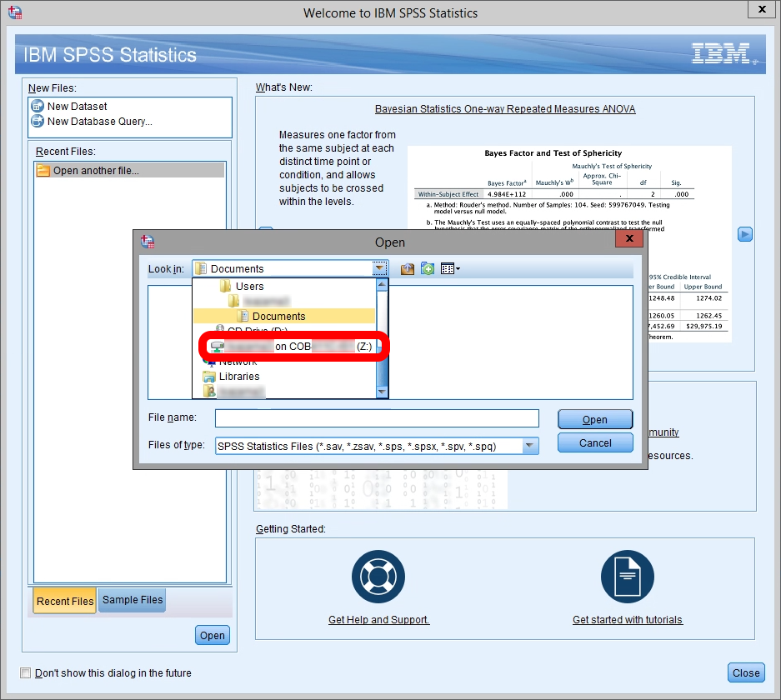
Task: Select the network drive (Z:) entry
Action: pyautogui.click(x=292, y=347)
